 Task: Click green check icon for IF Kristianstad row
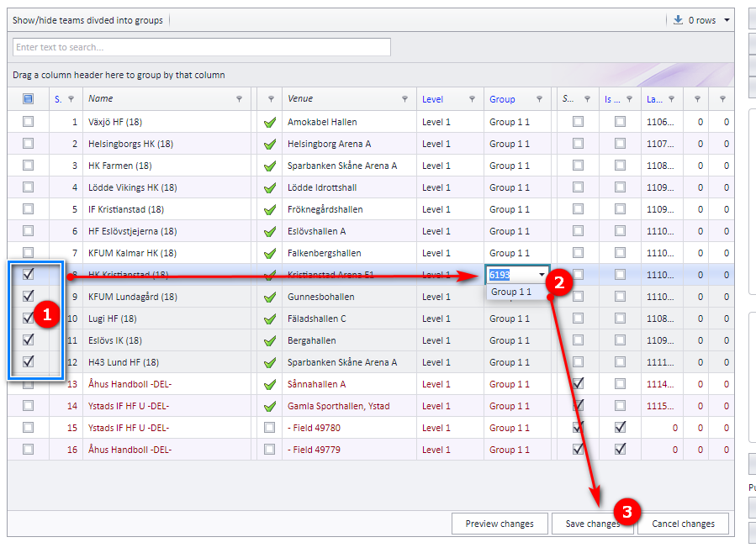pyautogui.click(x=270, y=209)
